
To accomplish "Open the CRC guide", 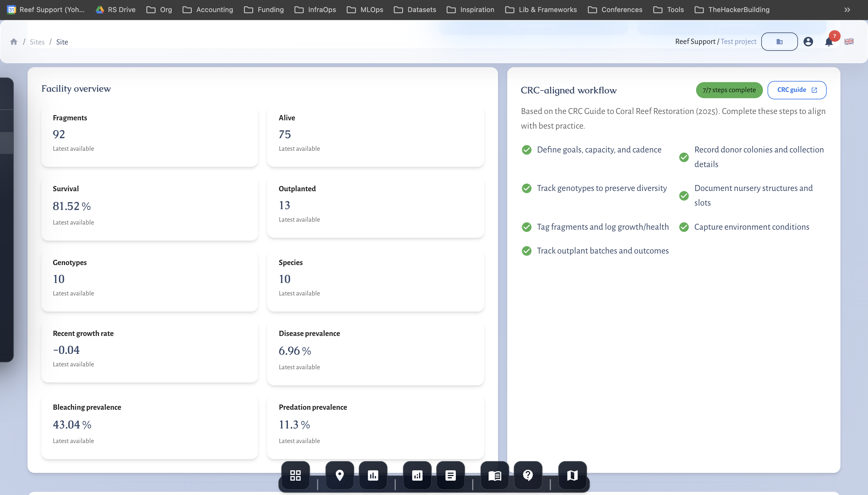I will 797,90.
